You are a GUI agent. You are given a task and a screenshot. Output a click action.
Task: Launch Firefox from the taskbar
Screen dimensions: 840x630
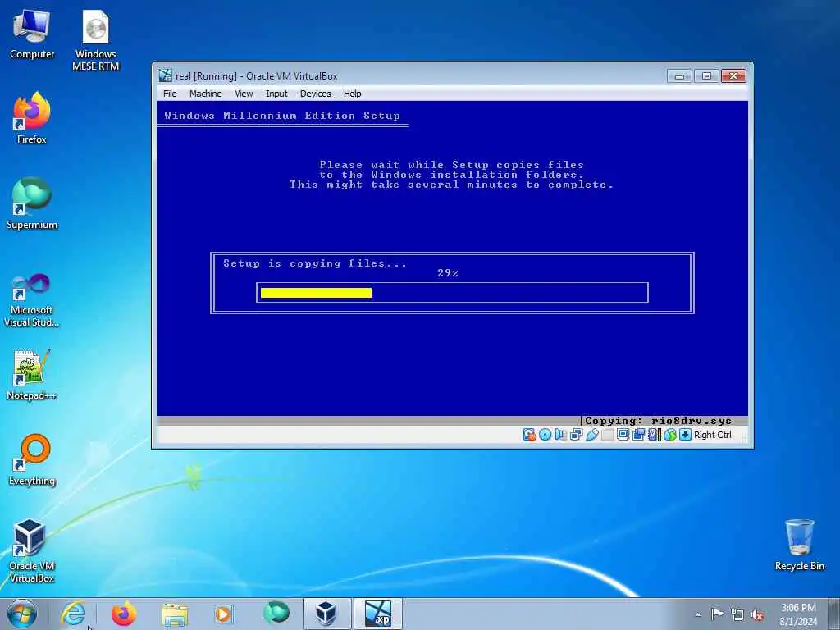123,614
